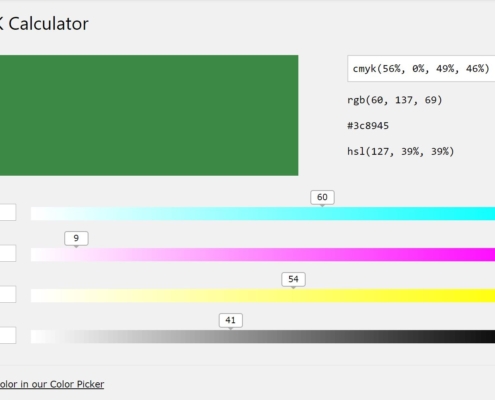Screen dimensions: 495x400
Task: Click the Calculator page heading
Action: coord(48,24)
